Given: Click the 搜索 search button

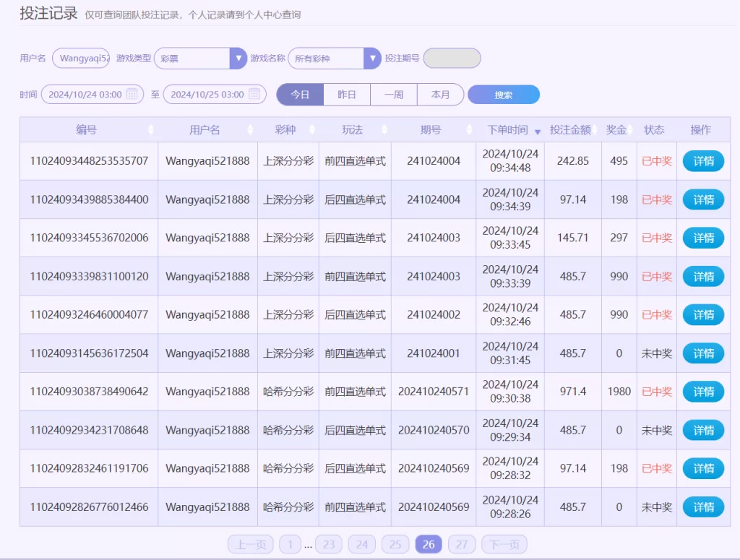Looking at the screenshot, I should click(x=504, y=95).
